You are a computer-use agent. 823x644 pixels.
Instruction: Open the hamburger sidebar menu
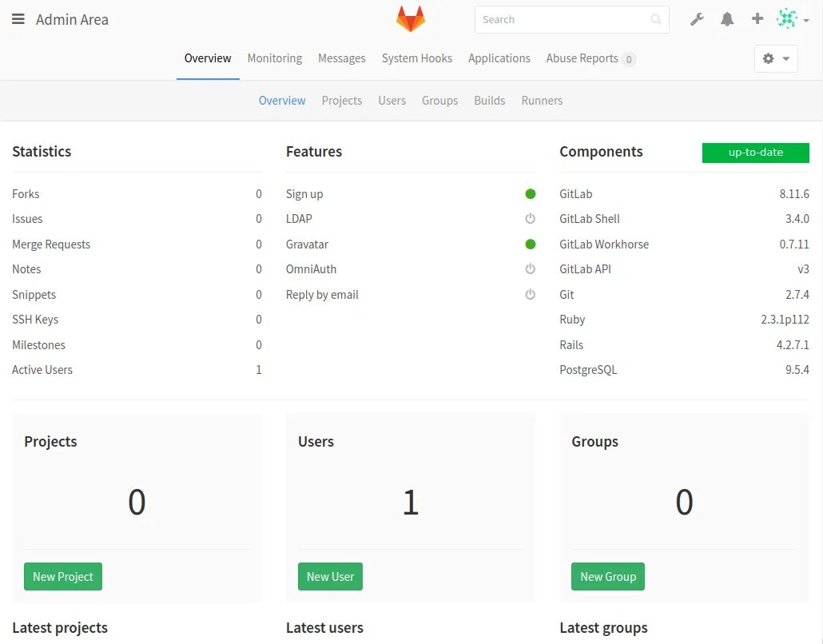[x=18, y=19]
